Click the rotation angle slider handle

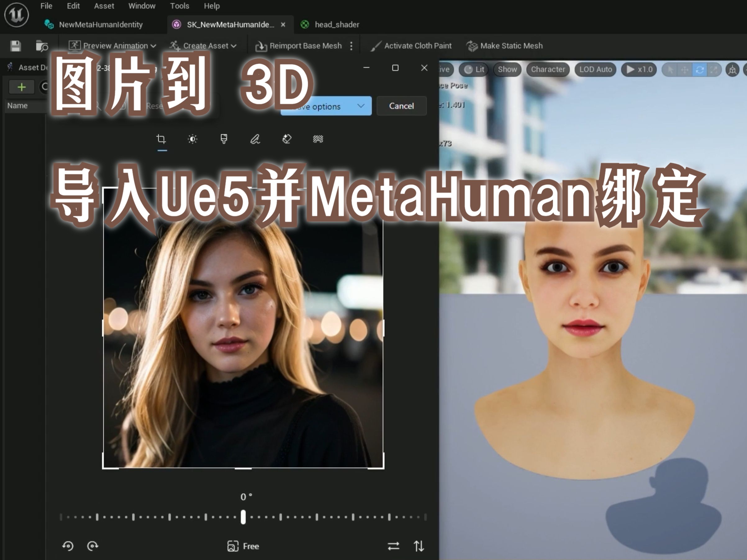[243, 517]
